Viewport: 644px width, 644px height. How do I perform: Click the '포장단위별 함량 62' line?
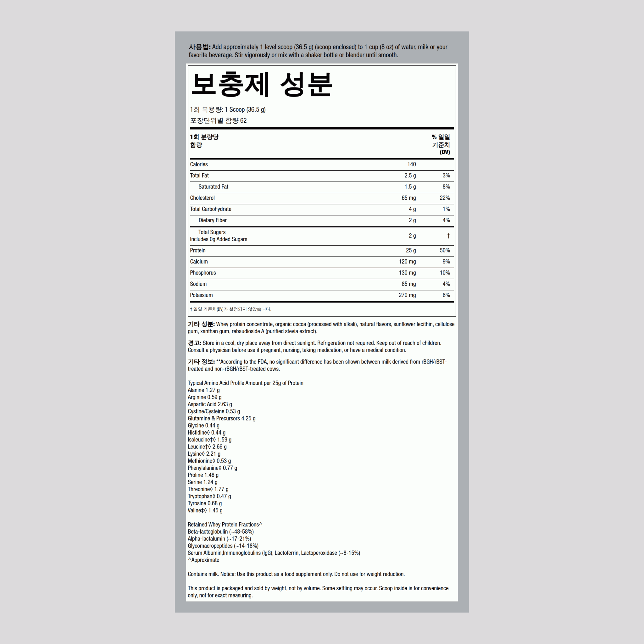click(218, 121)
